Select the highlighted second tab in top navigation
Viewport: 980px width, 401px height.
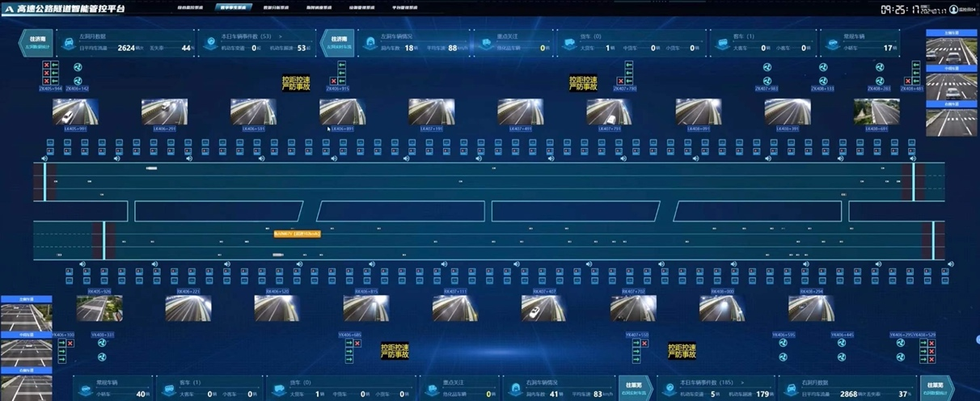[234, 8]
